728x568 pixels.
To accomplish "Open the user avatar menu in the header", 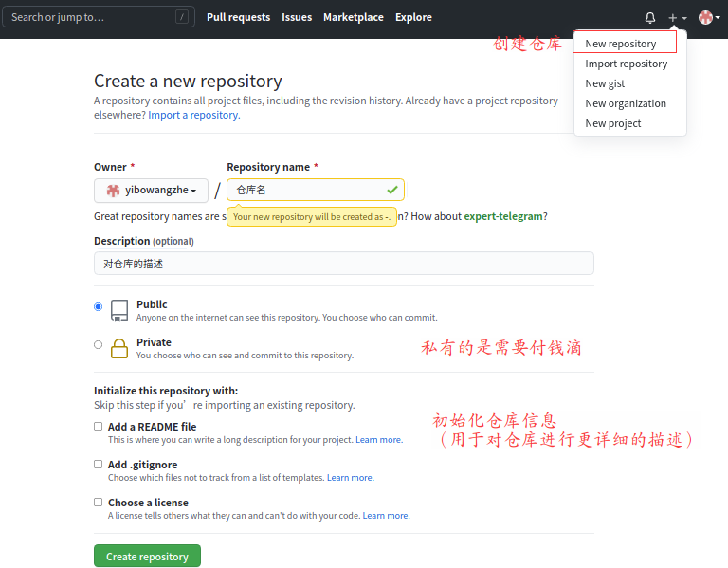I will tap(709, 18).
